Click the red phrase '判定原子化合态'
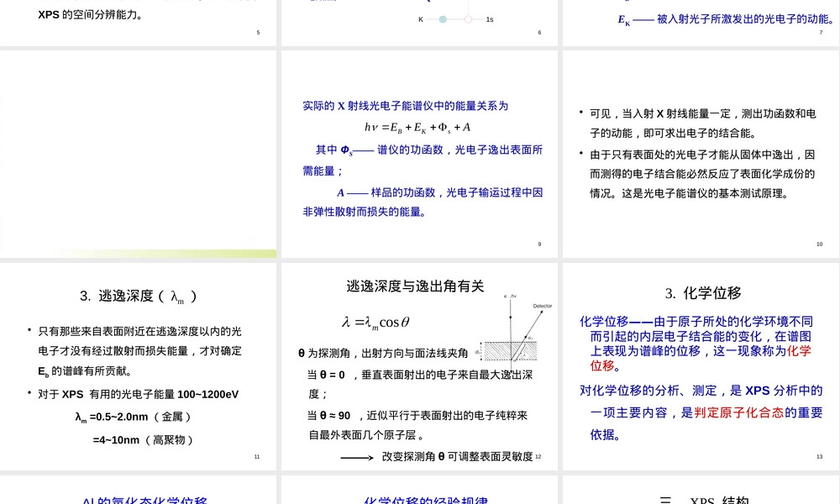Image resolution: width=840 pixels, height=504 pixels. coord(738,412)
